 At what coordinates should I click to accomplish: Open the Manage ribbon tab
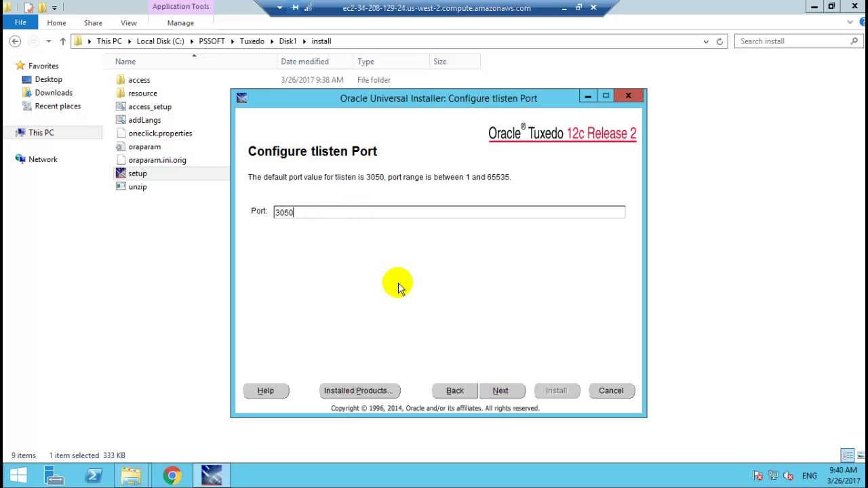coord(180,23)
